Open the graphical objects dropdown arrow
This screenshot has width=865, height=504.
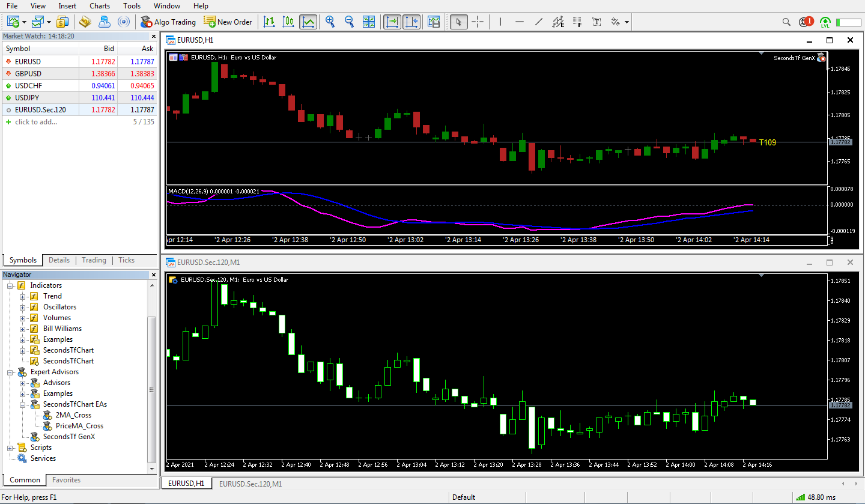tap(627, 22)
